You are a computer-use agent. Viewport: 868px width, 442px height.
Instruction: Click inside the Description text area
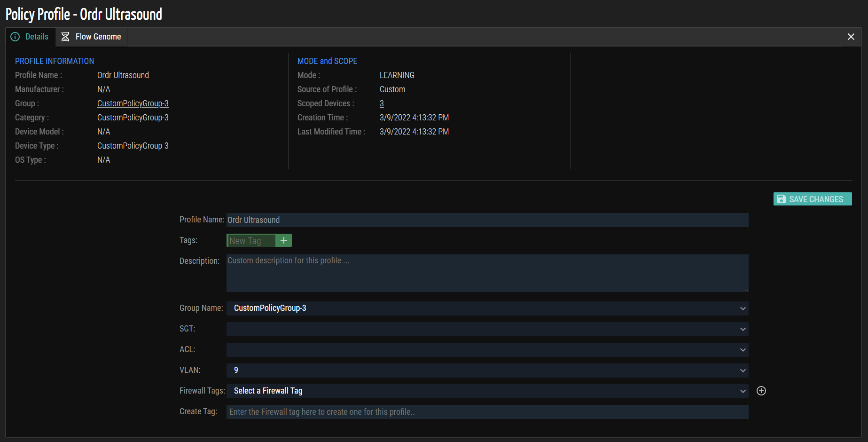(487, 273)
